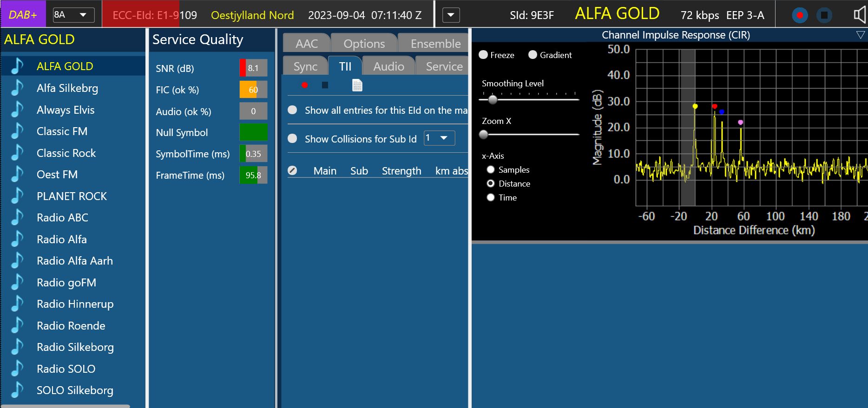868x408 pixels.
Task: Enable the Gradient option in CIR
Action: 533,55
